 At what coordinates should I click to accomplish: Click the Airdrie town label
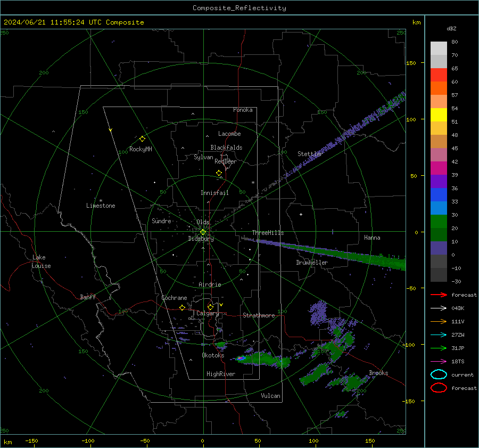pos(210,284)
